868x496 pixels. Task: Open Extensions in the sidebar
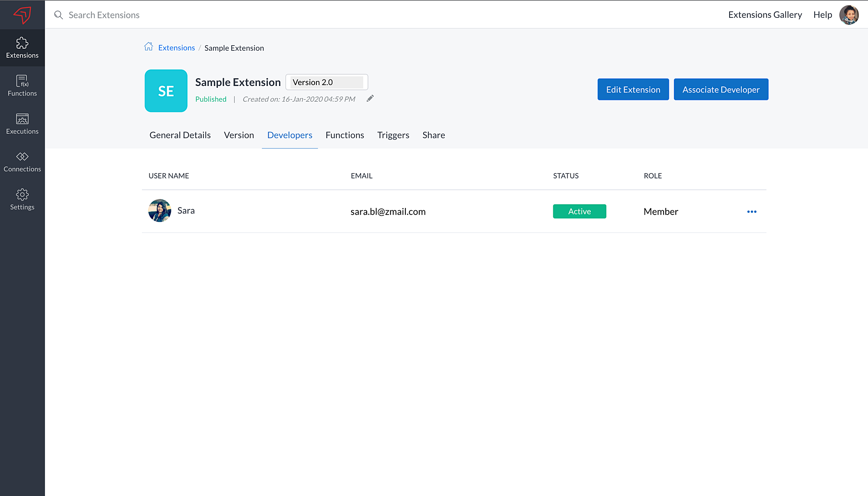click(22, 48)
